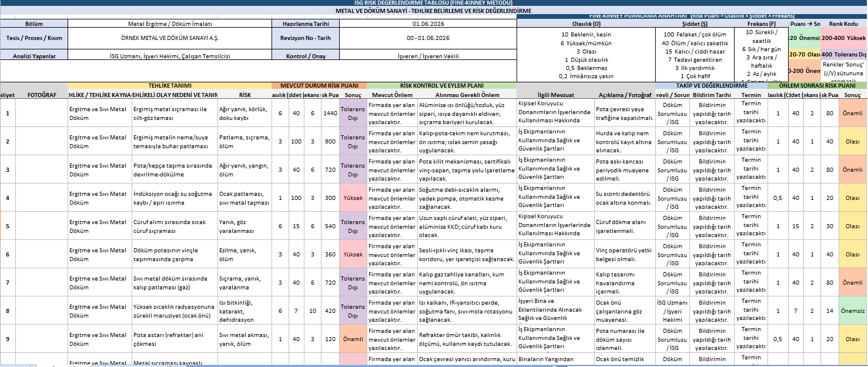Viewport: 868px width, 367px height.
Task: Select 'Pota/kepçe taşıma sırasında devrilme-dökülme' cell
Action: tap(175, 169)
